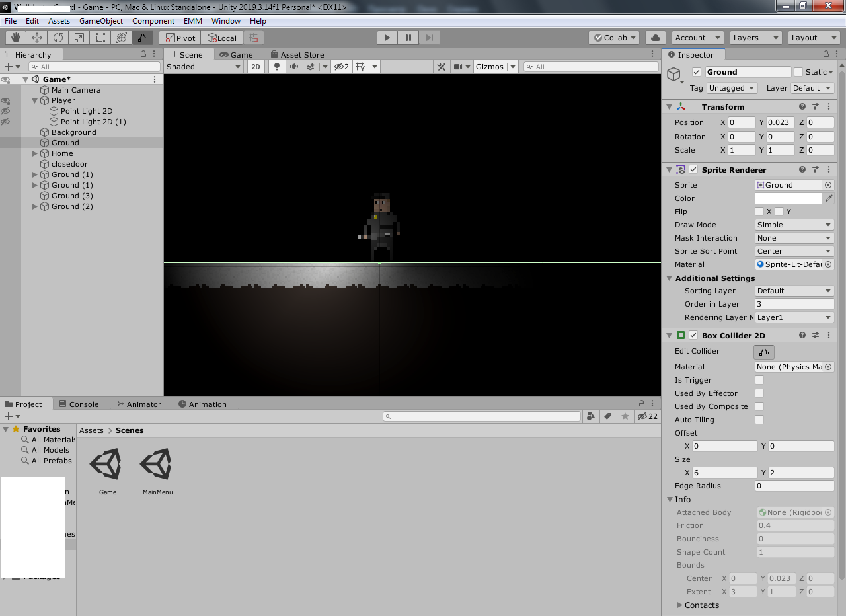Enable Used By Composite checkbox
The image size is (846, 616).
point(759,406)
